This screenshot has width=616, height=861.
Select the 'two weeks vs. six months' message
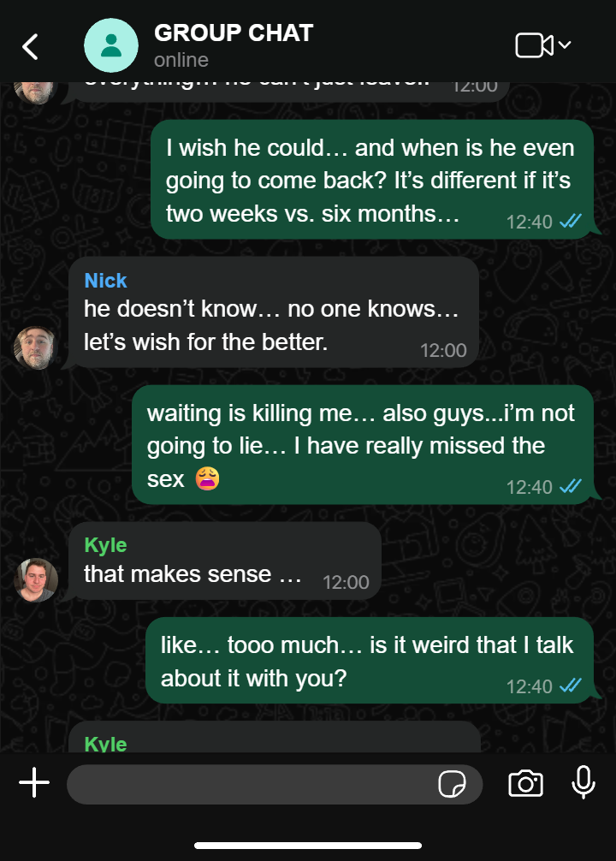pos(372,180)
